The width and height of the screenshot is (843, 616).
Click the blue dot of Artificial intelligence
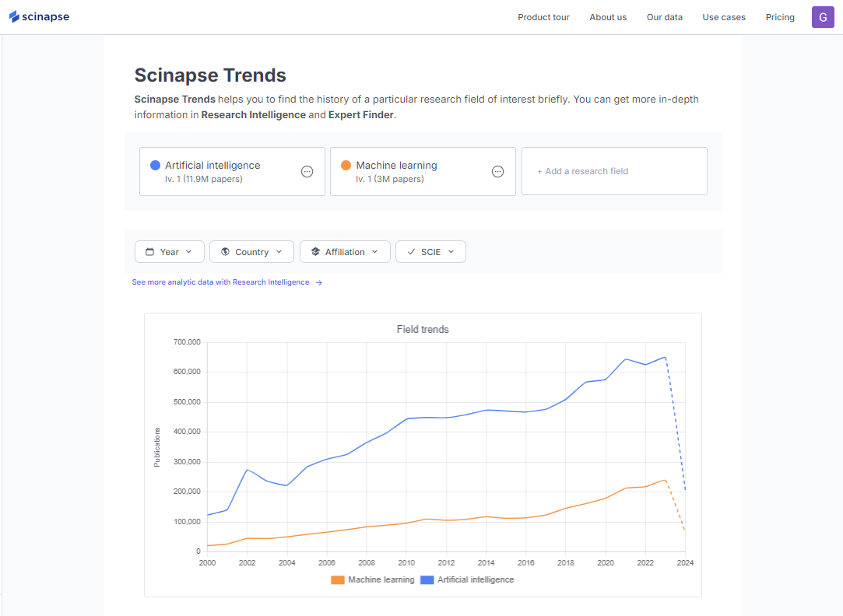pyautogui.click(x=155, y=165)
